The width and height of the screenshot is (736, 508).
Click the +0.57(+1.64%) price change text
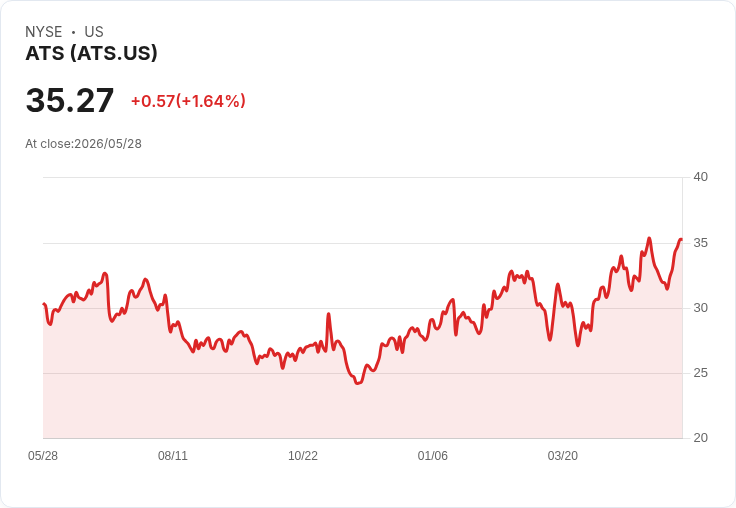click(188, 101)
